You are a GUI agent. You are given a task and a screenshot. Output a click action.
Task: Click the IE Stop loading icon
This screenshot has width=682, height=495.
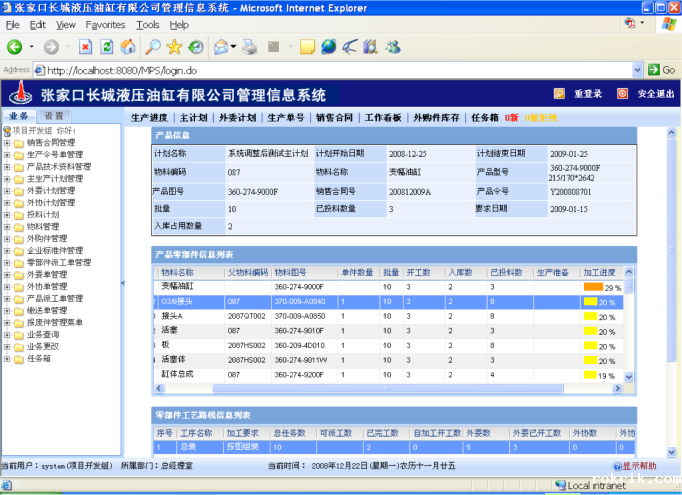coord(84,46)
